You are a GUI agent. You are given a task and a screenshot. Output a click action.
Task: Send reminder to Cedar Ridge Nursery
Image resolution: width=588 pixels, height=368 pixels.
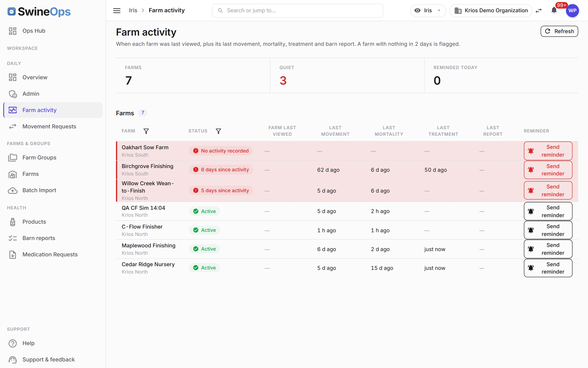click(x=548, y=268)
